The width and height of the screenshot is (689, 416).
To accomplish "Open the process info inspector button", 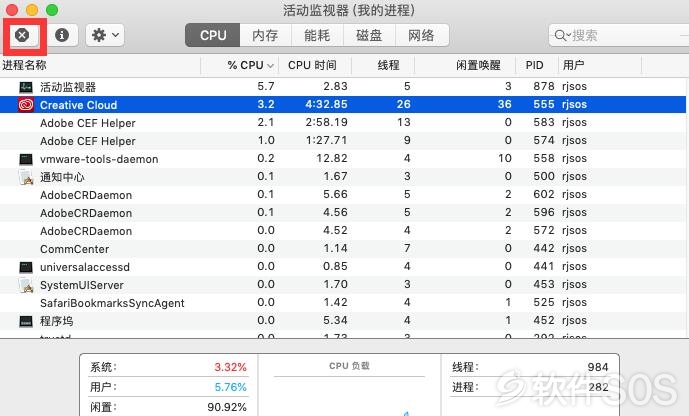I will 62,35.
